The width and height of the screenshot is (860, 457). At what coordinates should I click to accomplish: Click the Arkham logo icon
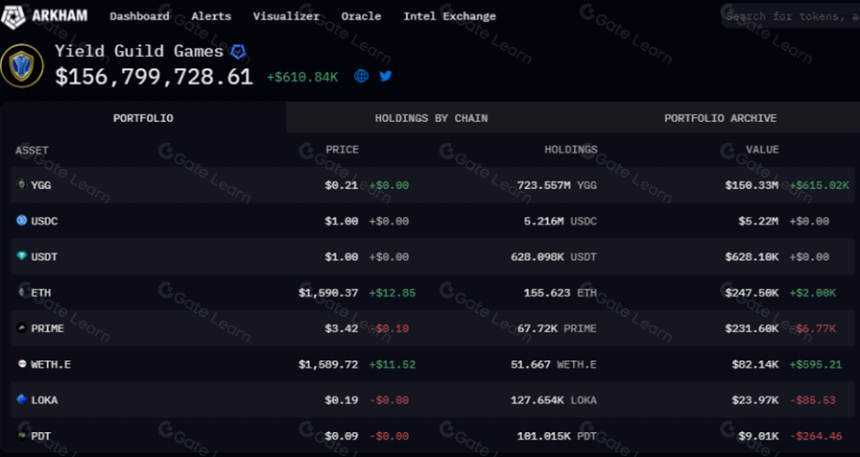point(13,15)
